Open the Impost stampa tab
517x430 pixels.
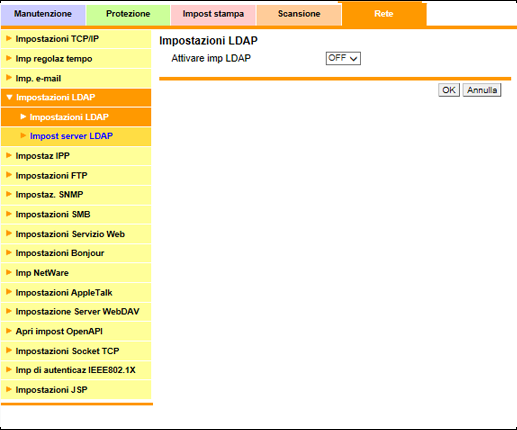coord(213,14)
